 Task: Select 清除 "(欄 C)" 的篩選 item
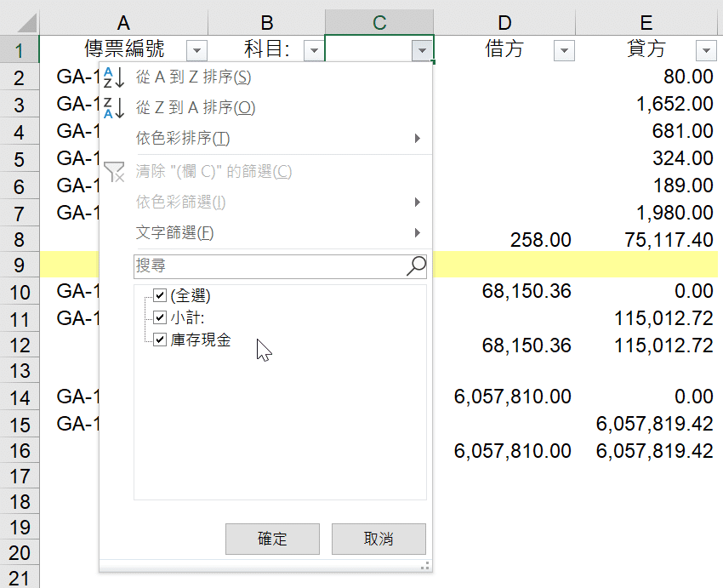pyautogui.click(x=266, y=172)
